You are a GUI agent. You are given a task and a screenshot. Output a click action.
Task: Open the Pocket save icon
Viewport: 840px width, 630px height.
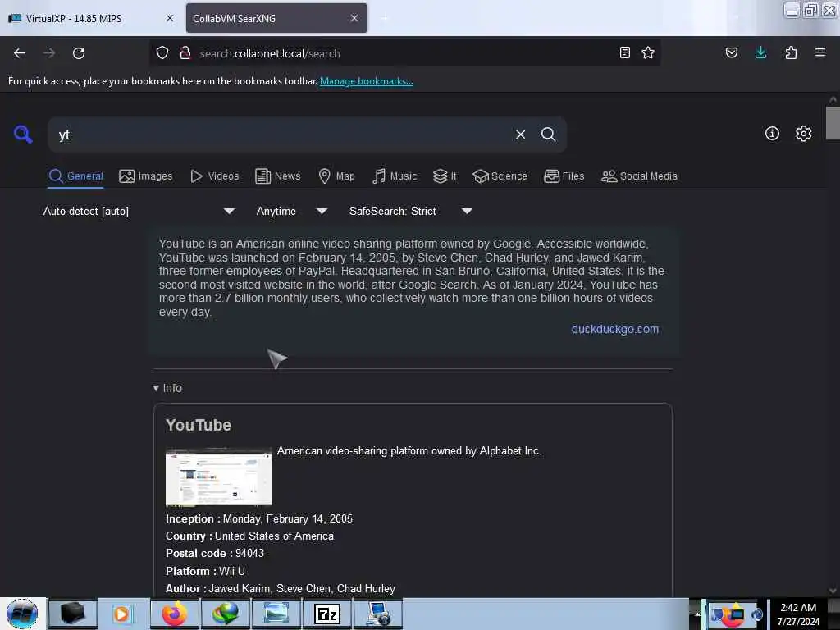(x=731, y=52)
